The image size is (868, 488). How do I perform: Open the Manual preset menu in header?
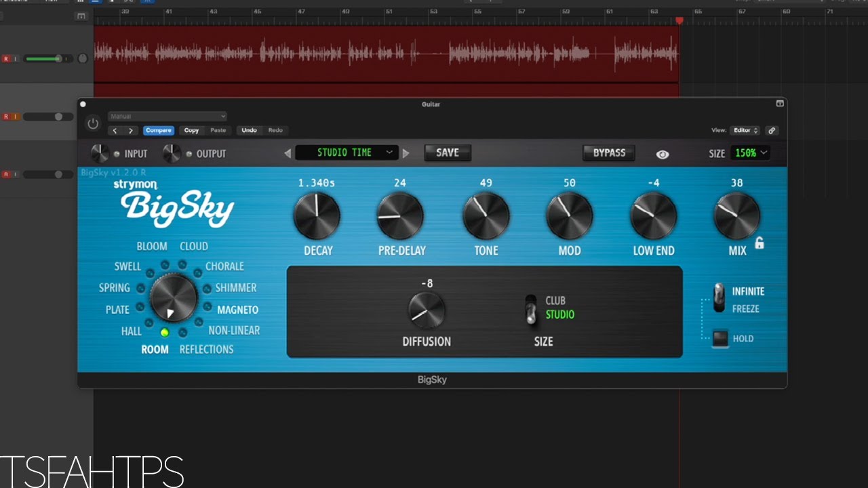[x=167, y=117]
